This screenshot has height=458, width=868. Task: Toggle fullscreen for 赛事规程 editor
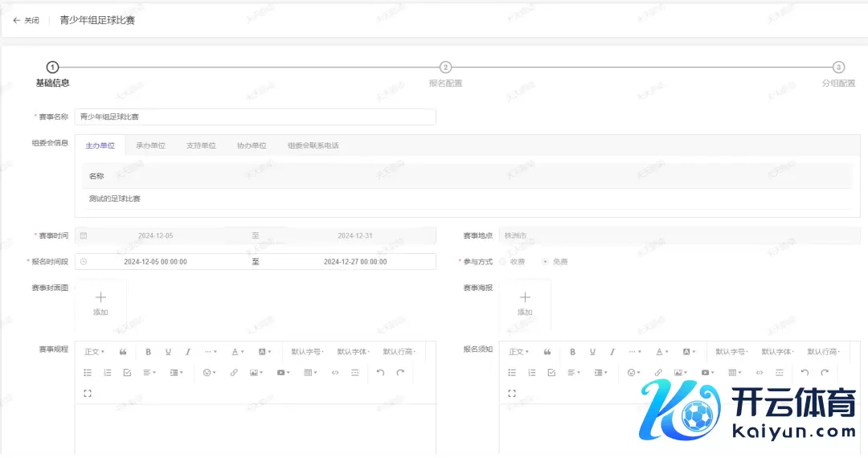point(88,393)
